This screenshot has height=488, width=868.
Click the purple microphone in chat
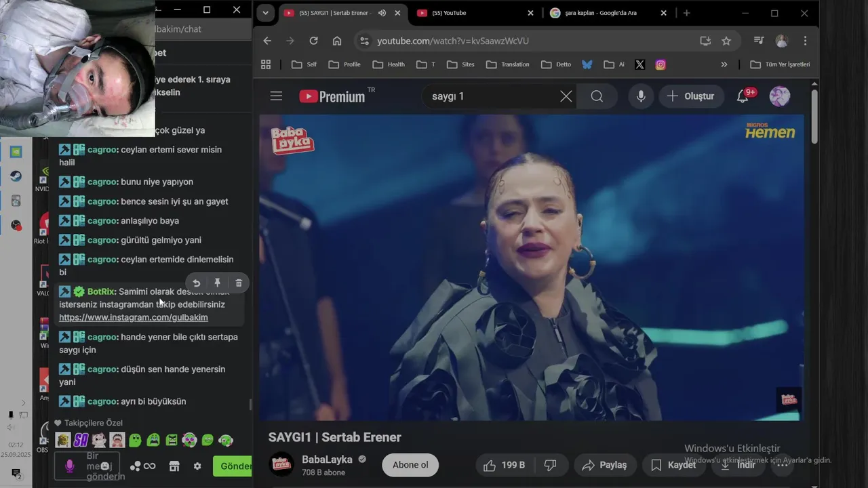click(x=69, y=466)
